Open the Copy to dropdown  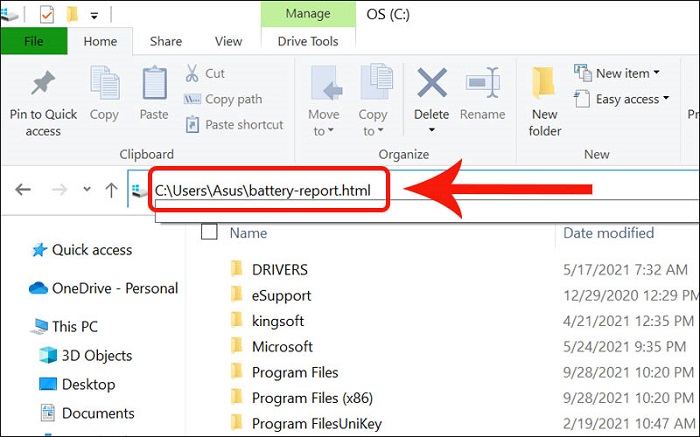373,131
